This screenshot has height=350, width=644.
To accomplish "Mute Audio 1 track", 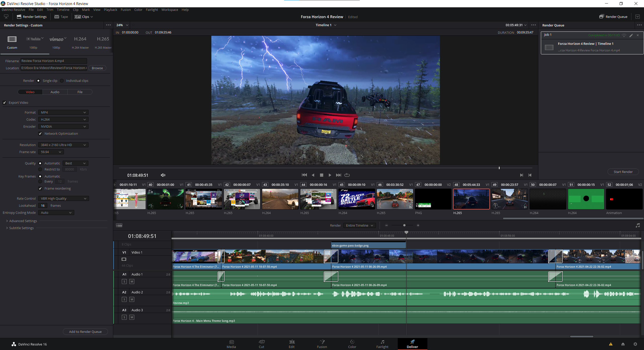I will (132, 282).
